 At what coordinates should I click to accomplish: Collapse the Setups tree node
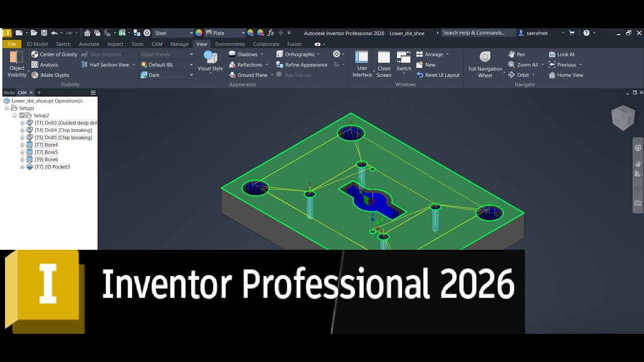pos(8,108)
